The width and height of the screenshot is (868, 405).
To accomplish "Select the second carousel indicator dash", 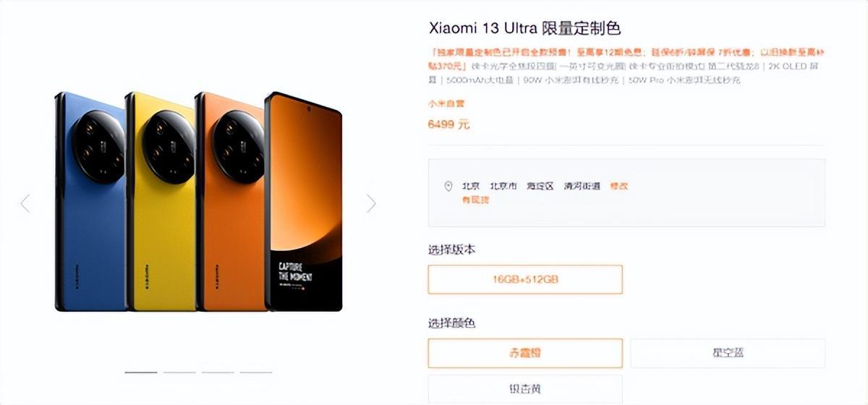I will coord(179,372).
